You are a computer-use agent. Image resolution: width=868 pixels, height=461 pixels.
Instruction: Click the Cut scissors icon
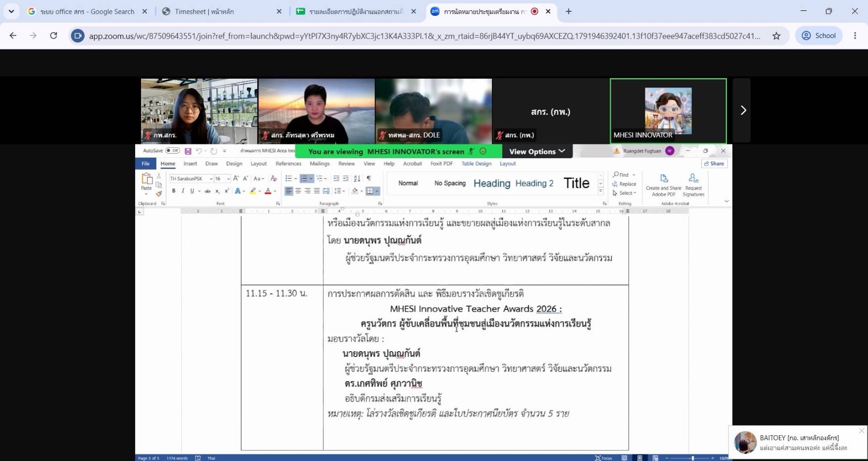pos(159,176)
